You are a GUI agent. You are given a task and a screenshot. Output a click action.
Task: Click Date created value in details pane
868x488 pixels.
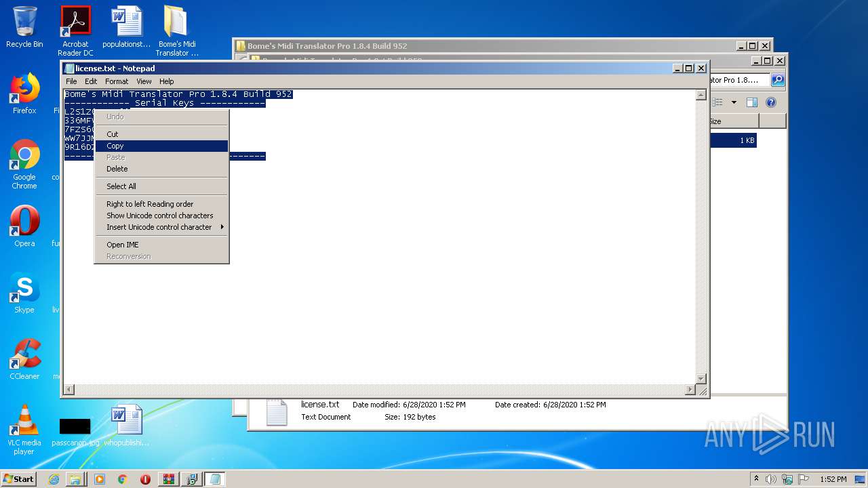(574, 405)
